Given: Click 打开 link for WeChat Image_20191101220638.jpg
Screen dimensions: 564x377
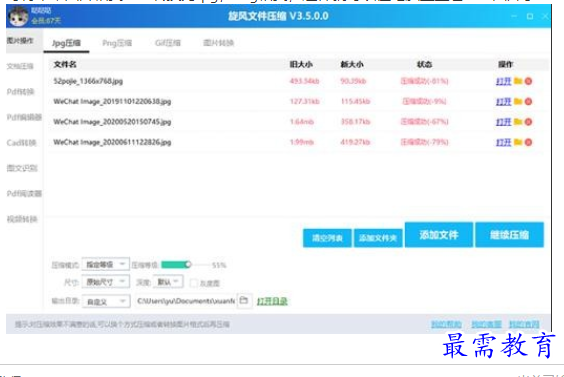Looking at the screenshot, I should coord(503,101).
